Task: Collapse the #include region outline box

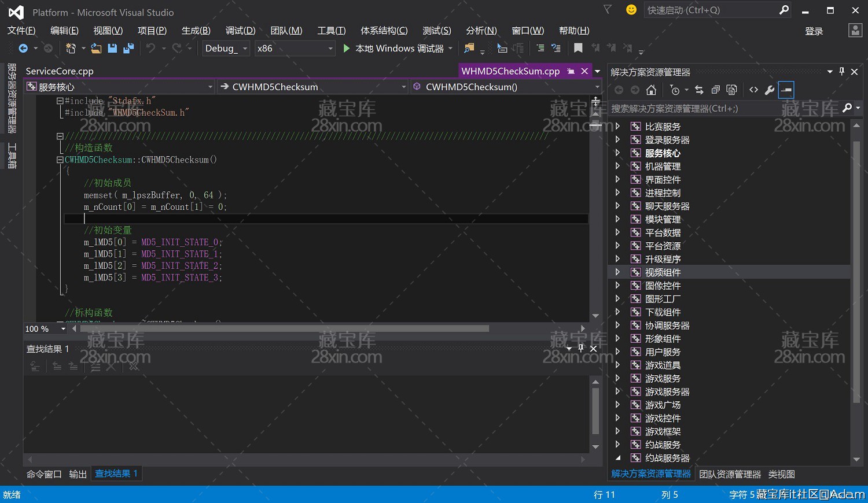Action: pos(60,101)
